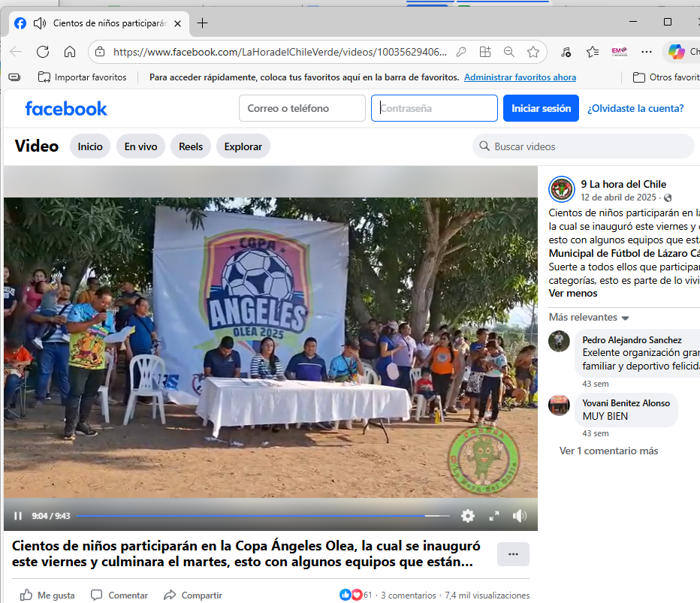The width and height of the screenshot is (700, 603).
Task: Open 3 comentarios count
Action: [408, 595]
